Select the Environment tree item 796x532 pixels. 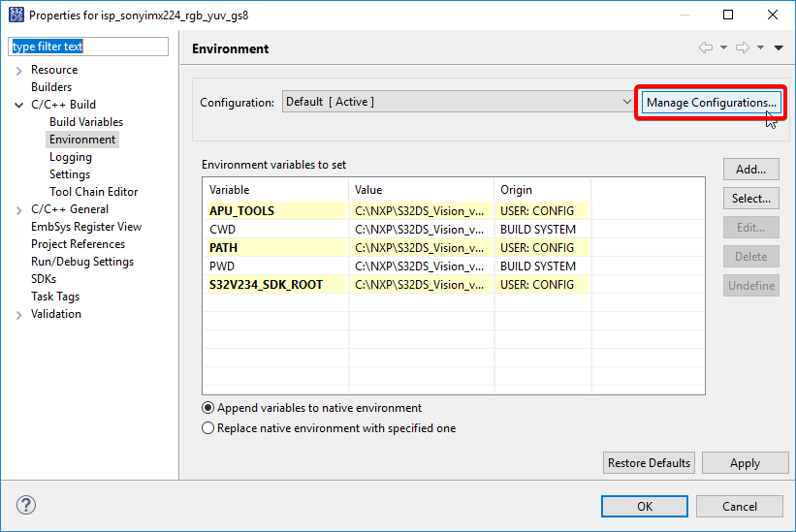82,140
